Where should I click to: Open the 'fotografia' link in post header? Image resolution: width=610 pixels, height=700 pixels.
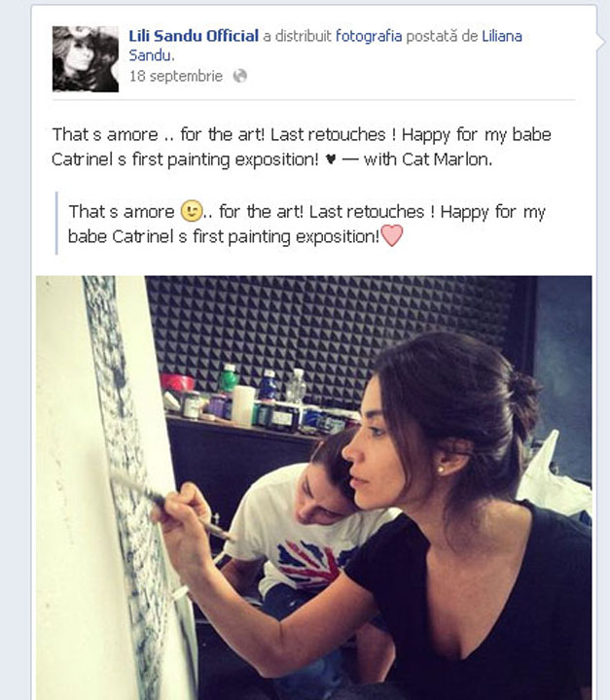[369, 36]
